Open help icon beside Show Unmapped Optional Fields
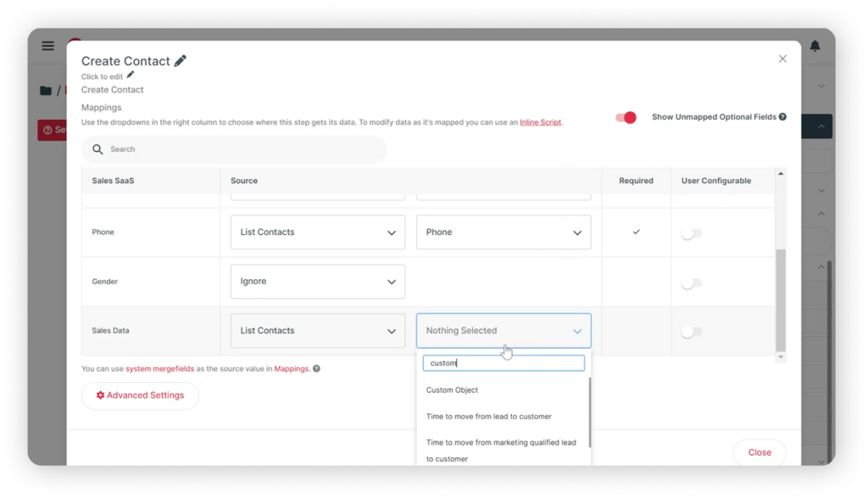The image size is (868, 498). (782, 117)
